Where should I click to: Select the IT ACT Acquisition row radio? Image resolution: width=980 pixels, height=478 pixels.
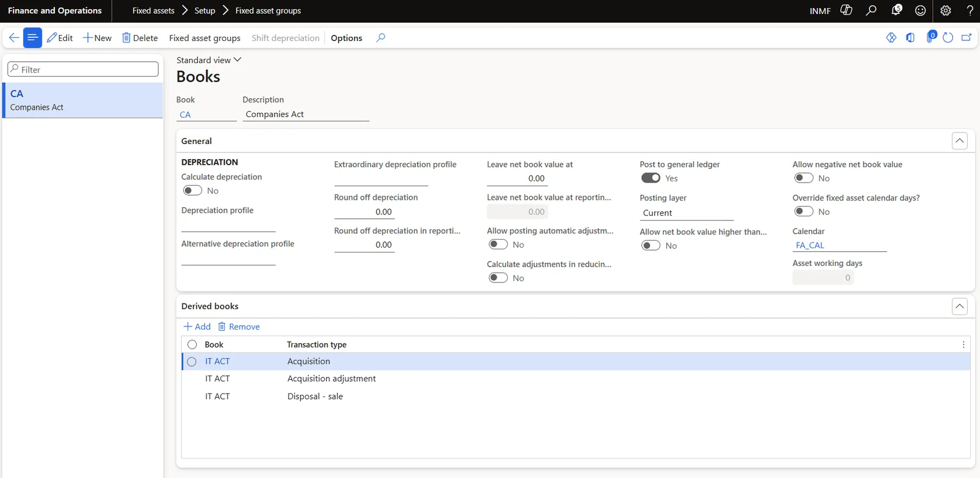[x=192, y=362]
